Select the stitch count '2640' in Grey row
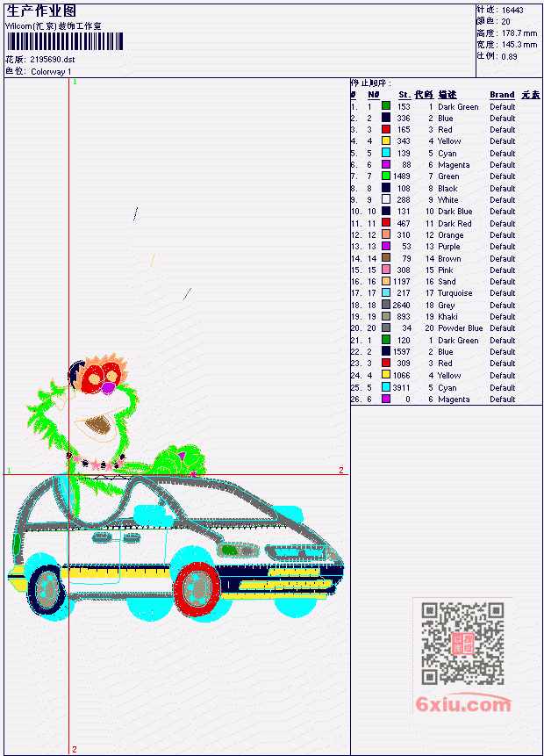This screenshot has height=756, width=544. coord(401,306)
